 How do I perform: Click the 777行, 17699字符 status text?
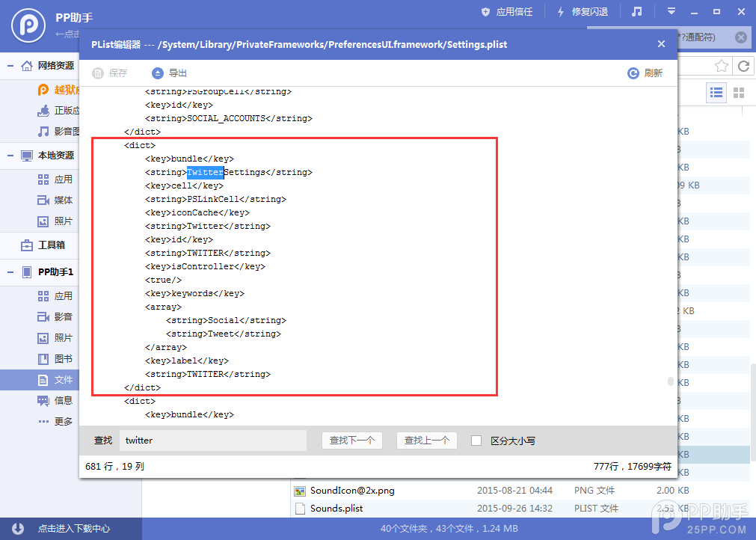633,466
